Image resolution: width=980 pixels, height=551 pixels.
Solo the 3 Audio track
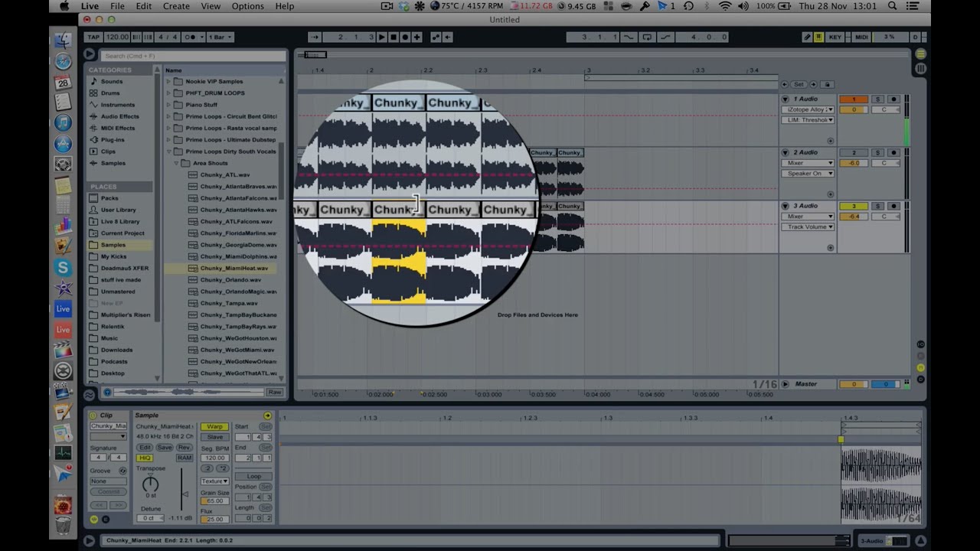click(878, 206)
